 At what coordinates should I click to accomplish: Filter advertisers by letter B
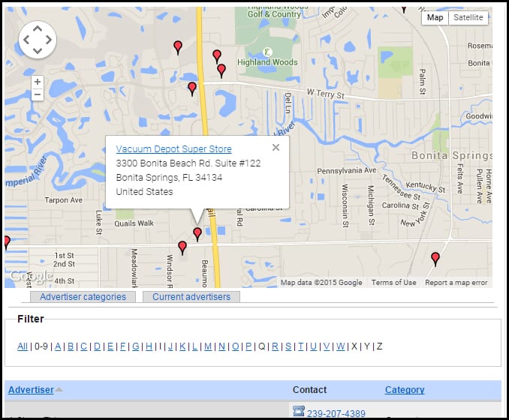tap(71, 346)
